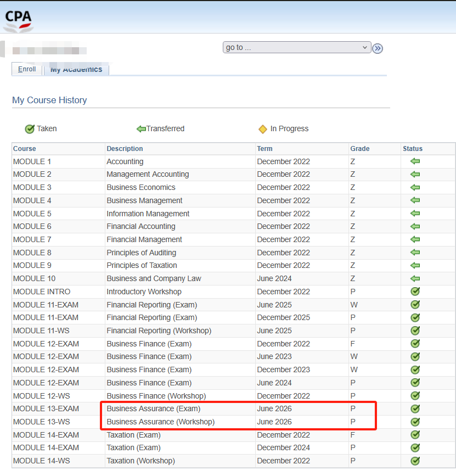Click 'December 2024' term for Taxation exam

[x=283, y=448]
